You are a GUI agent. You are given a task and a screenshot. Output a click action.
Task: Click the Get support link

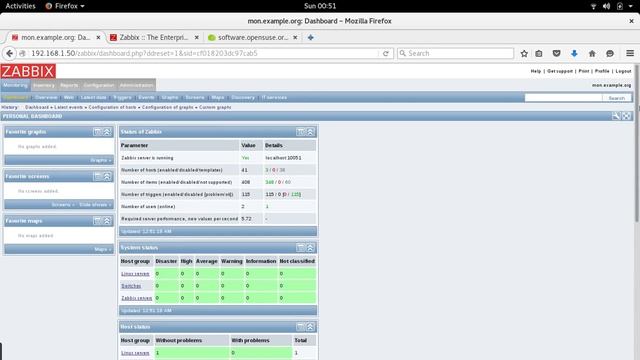[560, 71]
